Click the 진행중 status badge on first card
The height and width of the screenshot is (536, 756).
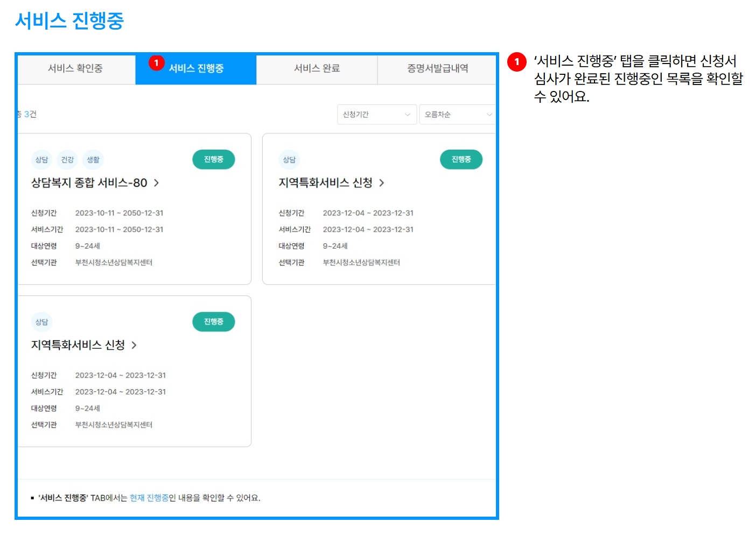pyautogui.click(x=213, y=159)
